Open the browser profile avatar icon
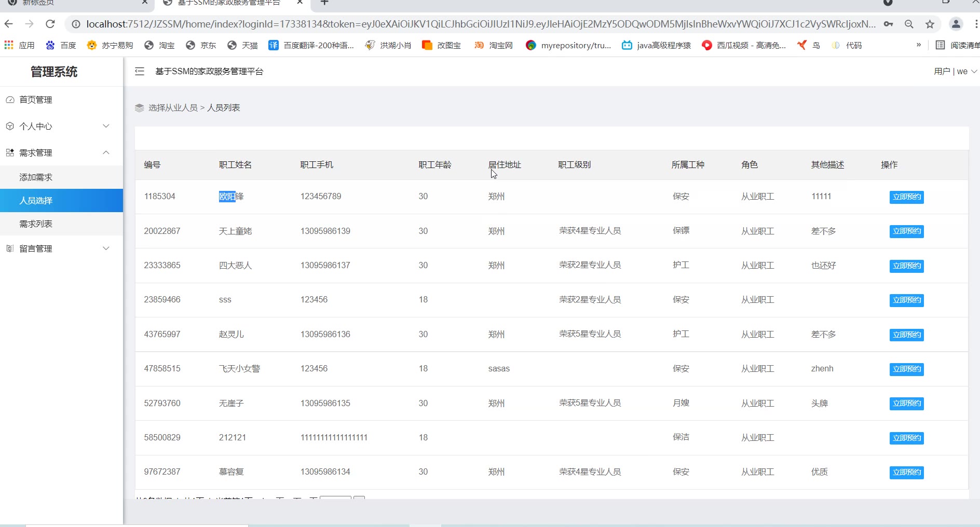Image resolution: width=980 pixels, height=527 pixels. coord(956,24)
